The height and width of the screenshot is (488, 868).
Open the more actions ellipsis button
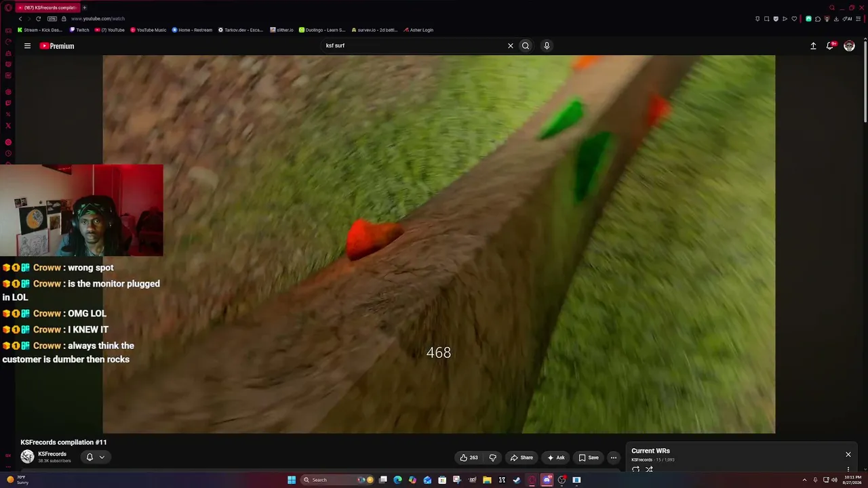coord(613,457)
